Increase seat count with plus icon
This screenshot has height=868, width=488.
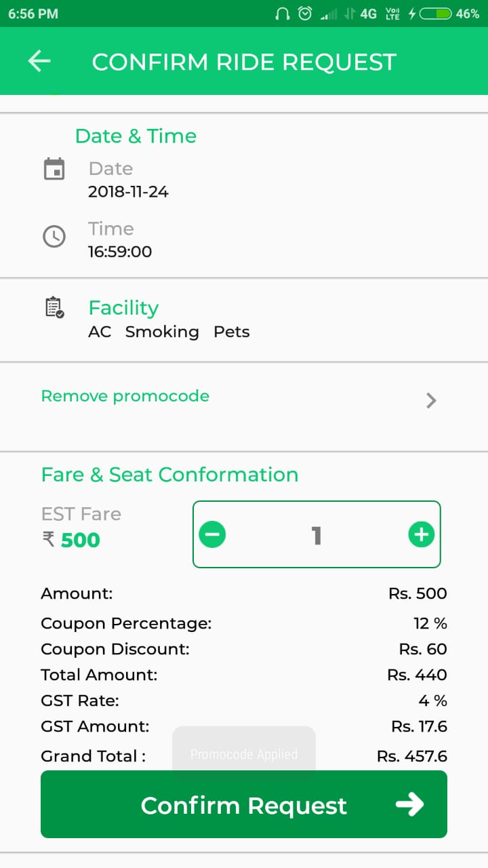click(421, 535)
